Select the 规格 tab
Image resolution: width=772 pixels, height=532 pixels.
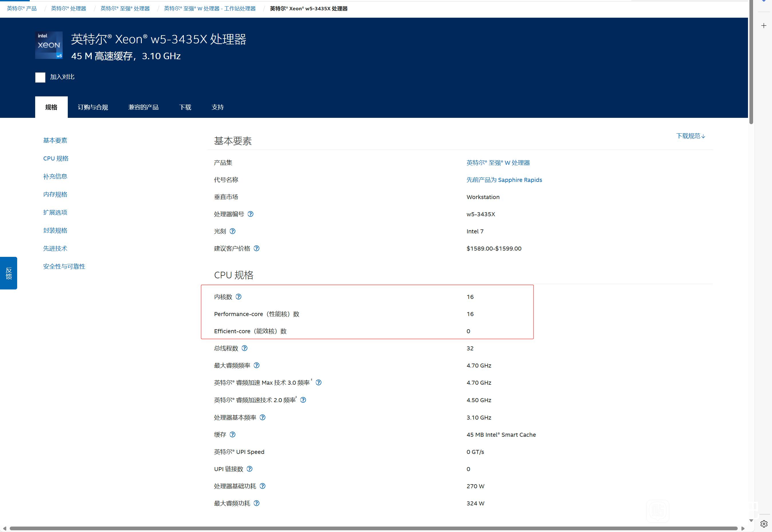coord(51,107)
